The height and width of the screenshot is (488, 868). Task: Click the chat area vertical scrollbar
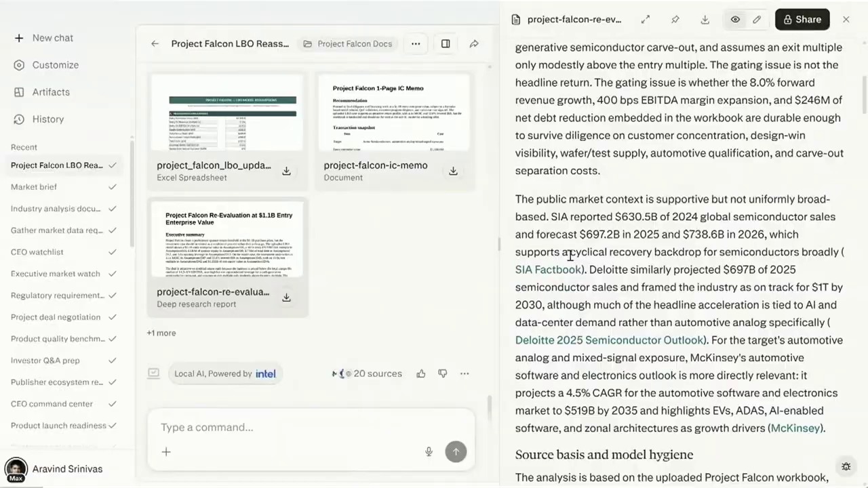pos(488,407)
